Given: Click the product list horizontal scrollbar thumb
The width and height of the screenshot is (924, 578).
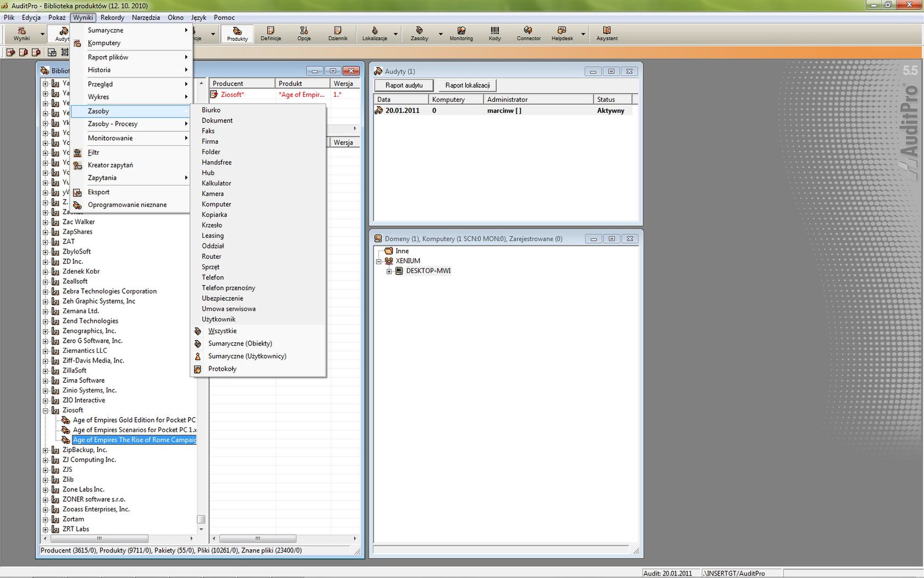Looking at the screenshot, I should point(257,538).
